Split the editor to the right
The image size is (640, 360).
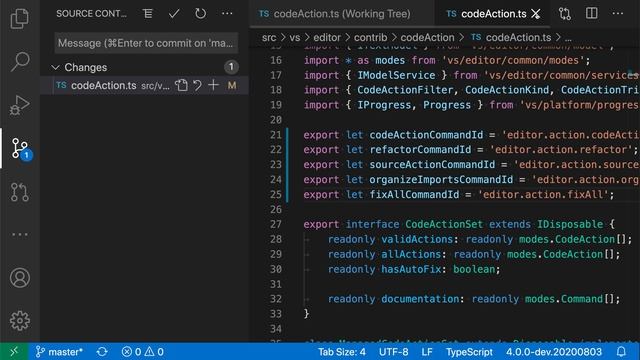[591, 13]
